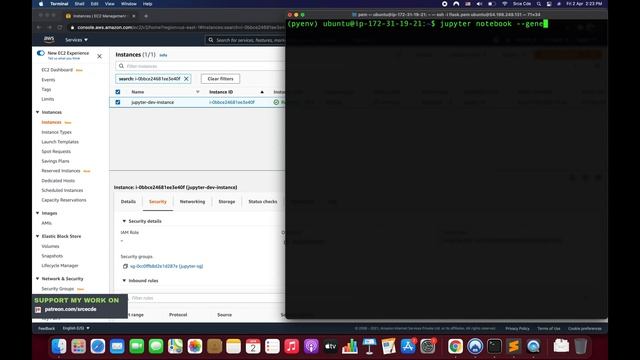
Task: Click the Filter instances search field
Action: [x=200, y=66]
